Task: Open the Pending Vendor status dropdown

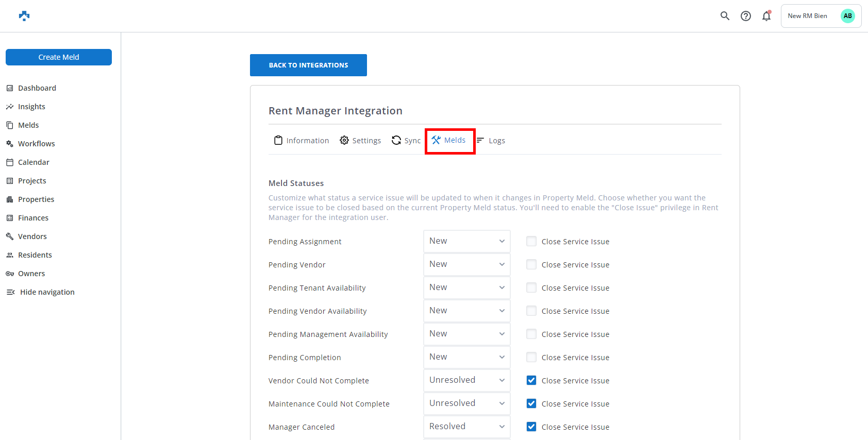Action: pyautogui.click(x=466, y=264)
